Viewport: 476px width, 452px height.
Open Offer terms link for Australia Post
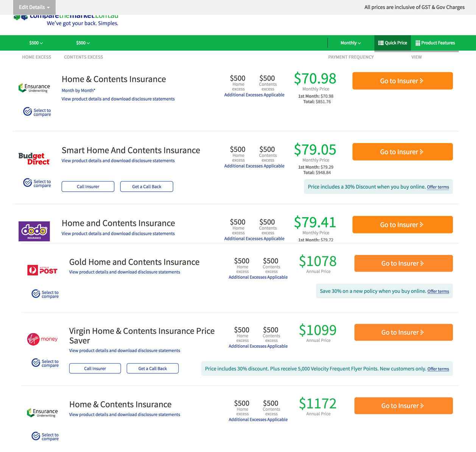(438, 291)
